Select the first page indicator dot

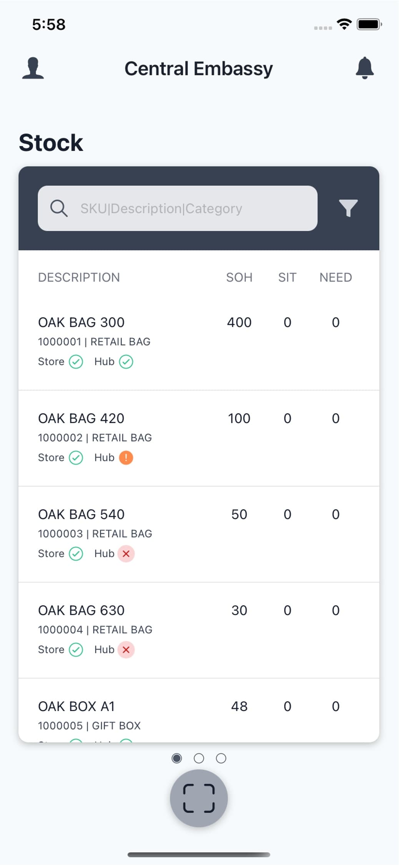(x=177, y=758)
